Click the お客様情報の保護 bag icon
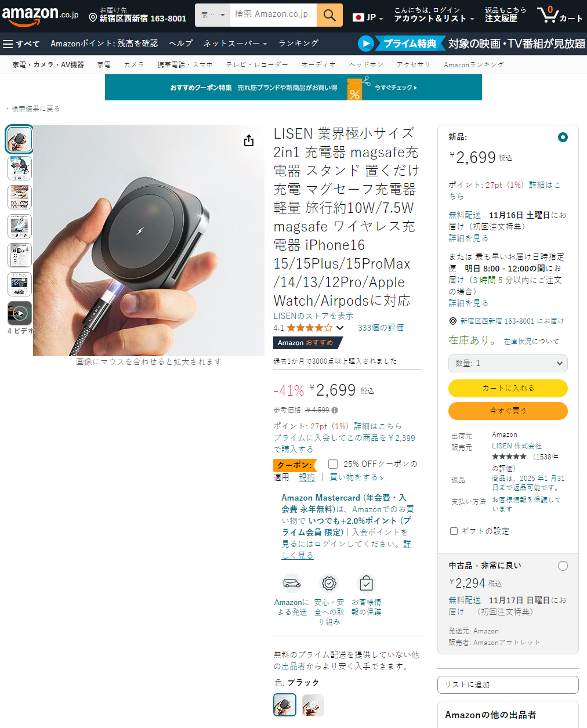587x728 pixels. coord(366,582)
